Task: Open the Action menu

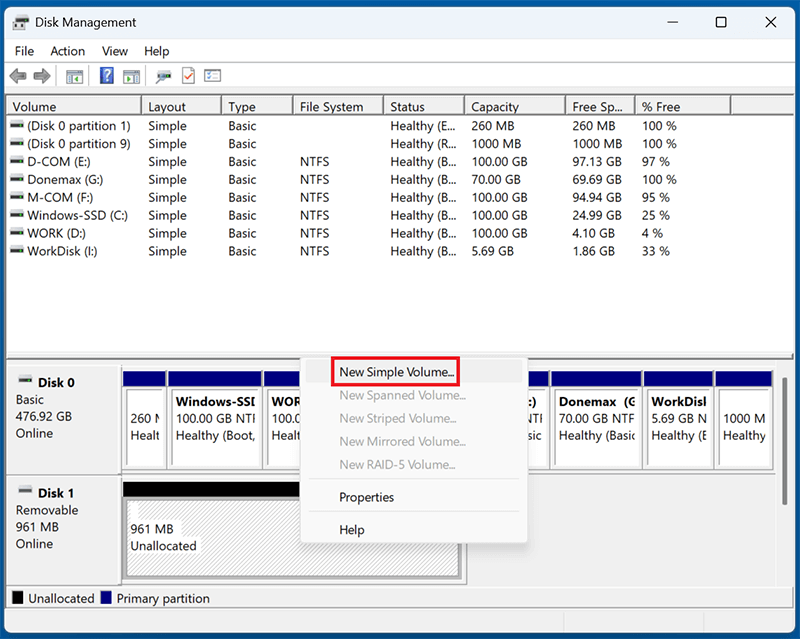Action: [67, 51]
